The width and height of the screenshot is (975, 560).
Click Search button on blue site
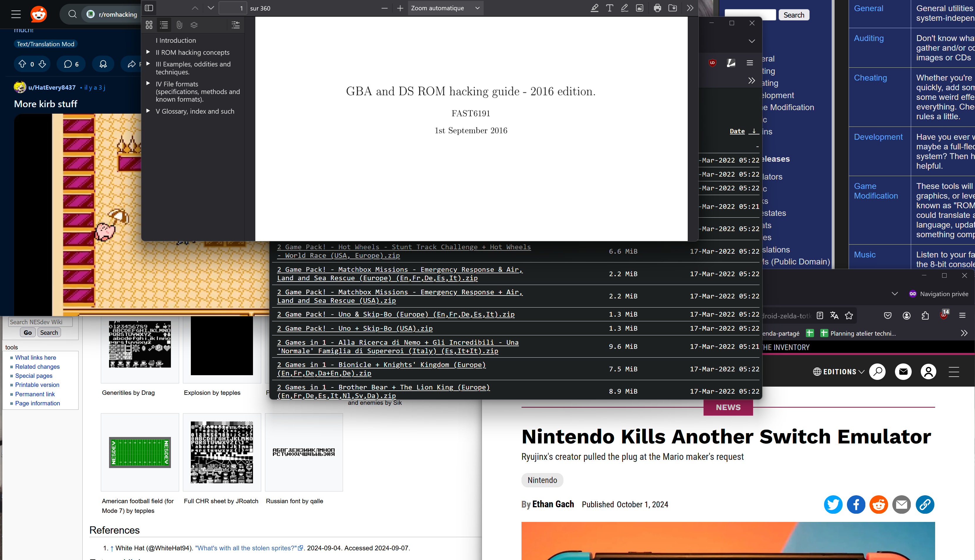[x=794, y=15]
